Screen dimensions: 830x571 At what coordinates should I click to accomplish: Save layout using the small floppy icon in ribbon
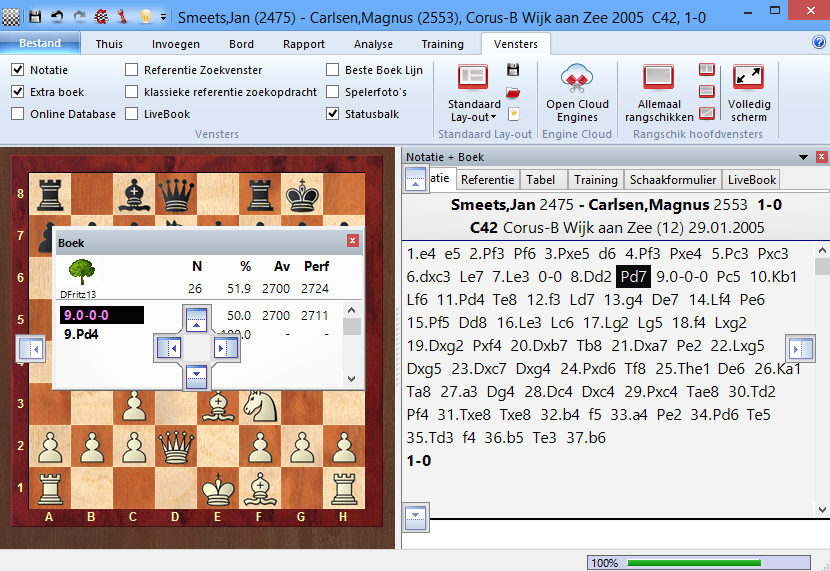pos(513,69)
